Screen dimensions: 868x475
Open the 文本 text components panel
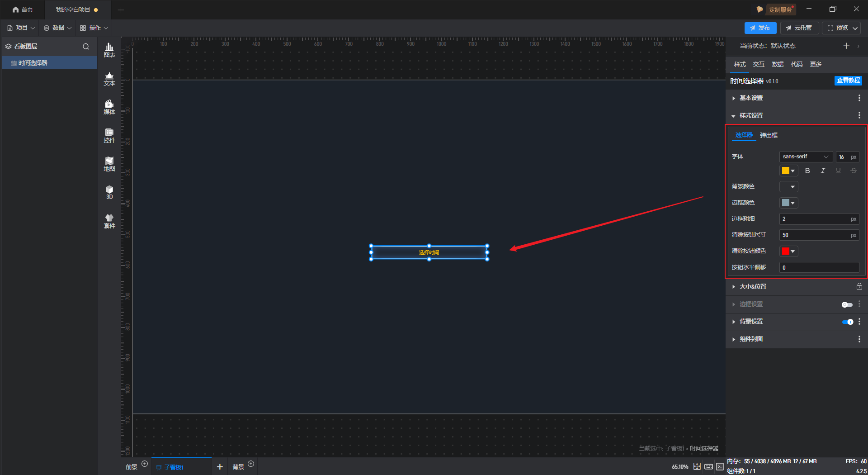[109, 79]
